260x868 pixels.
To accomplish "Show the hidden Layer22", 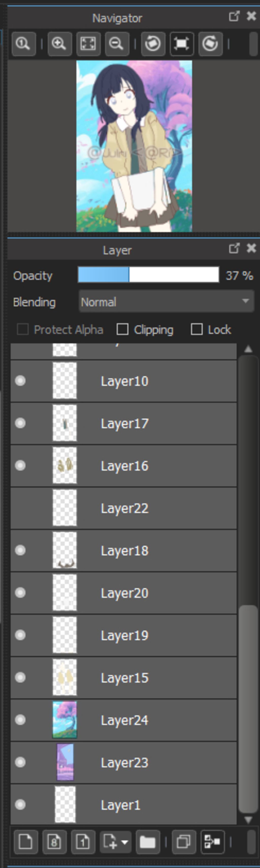I will click(x=20, y=508).
